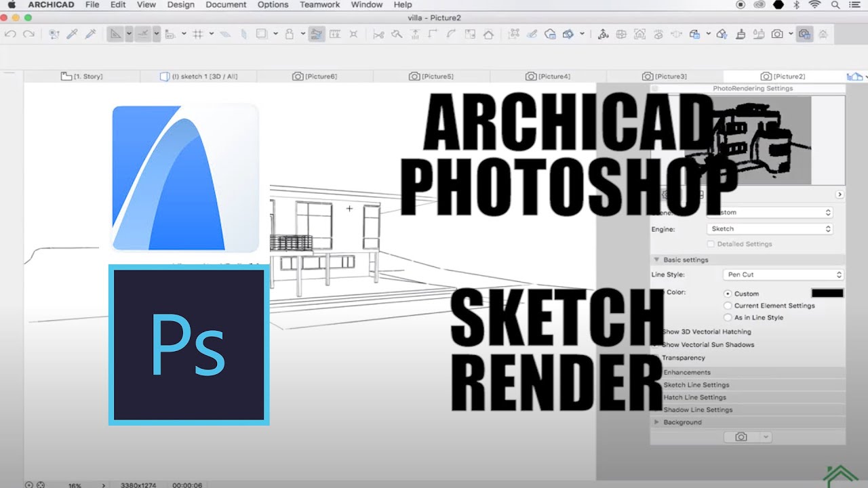Screen dimensions: 868x488
Task: Open macOS Spotlight search icon
Action: coord(835,5)
